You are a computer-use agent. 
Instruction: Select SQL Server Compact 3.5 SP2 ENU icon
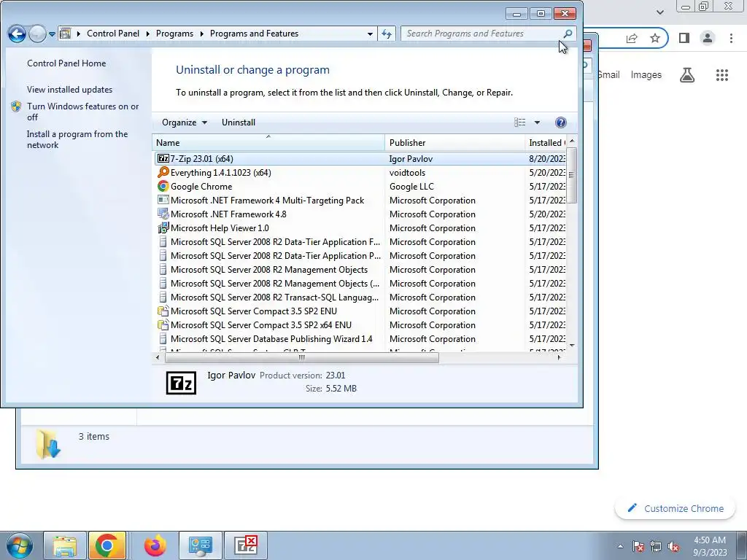click(163, 311)
